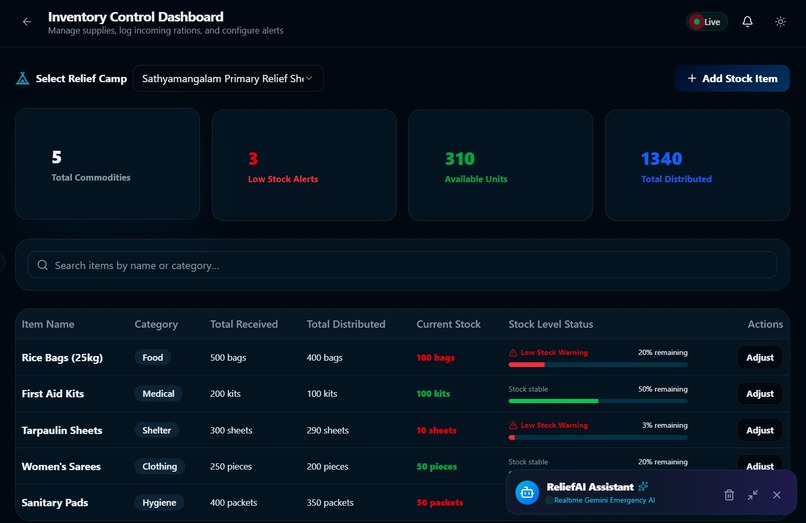The image size is (806, 523).
Task: Click the Current Stock column header
Action: pos(448,324)
